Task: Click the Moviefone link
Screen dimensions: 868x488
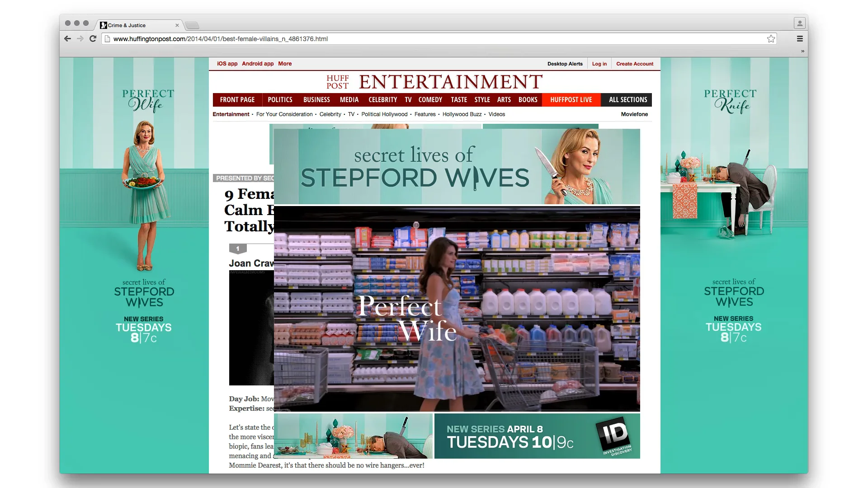Action: click(634, 114)
